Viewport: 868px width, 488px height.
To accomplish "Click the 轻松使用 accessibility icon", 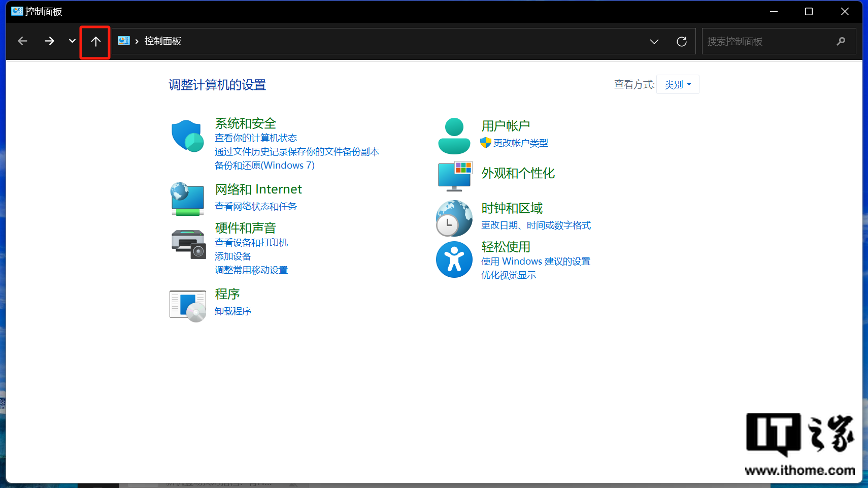I will click(x=454, y=259).
